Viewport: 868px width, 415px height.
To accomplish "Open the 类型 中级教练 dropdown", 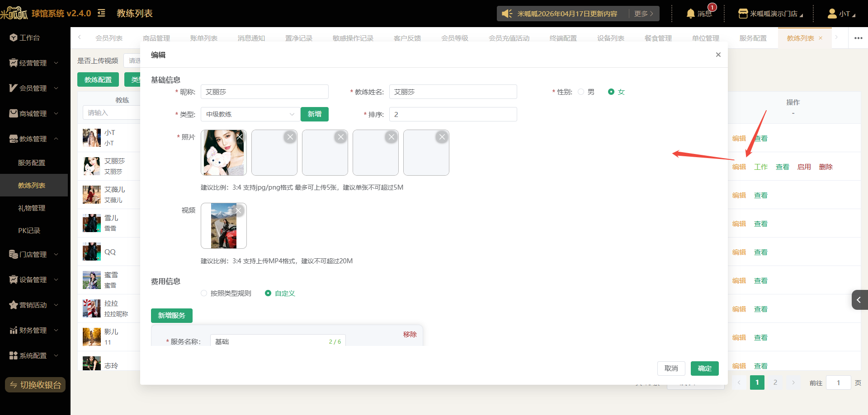I will tap(250, 114).
